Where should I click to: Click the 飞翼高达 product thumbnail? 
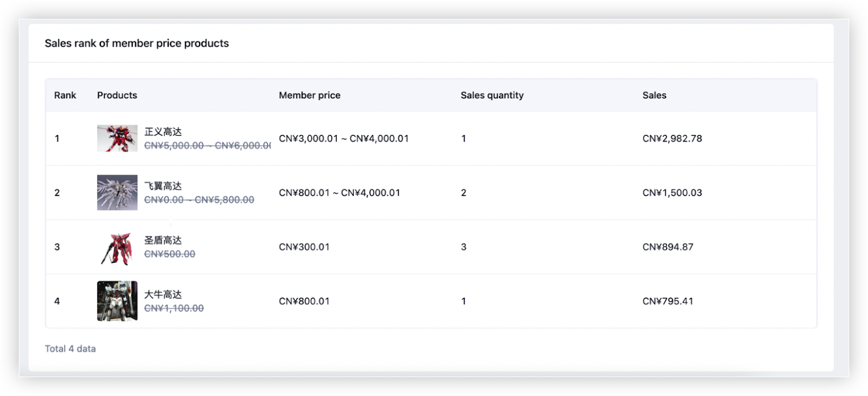117,193
